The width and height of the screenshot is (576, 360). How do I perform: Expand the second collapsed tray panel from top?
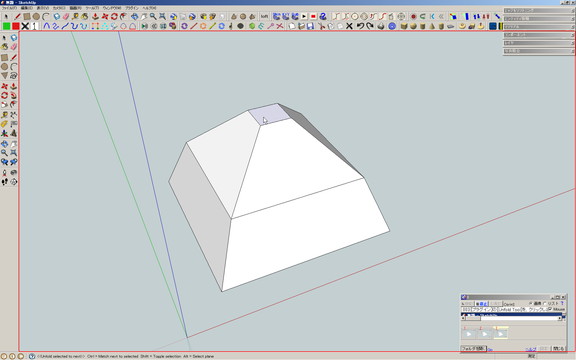[x=539, y=19]
